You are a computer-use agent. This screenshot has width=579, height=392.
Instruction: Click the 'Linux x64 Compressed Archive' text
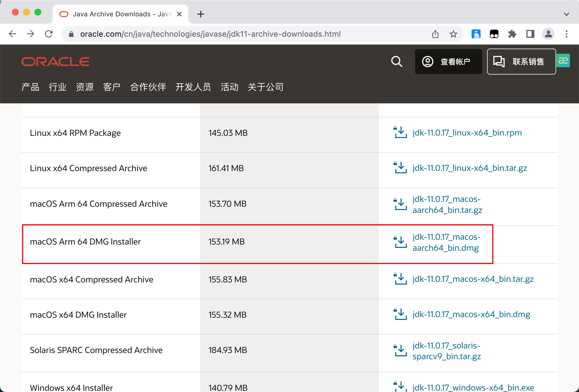(x=88, y=168)
